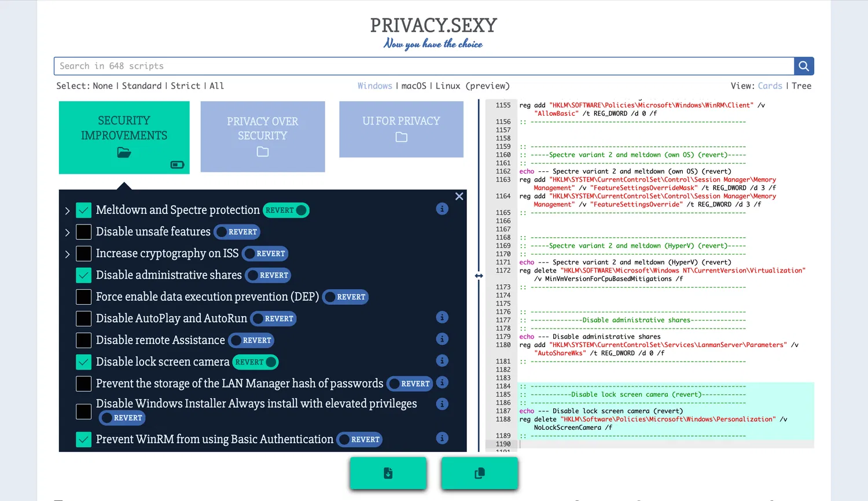Show info for Prevent WinRM Basic Authentication
Viewport: 868px width, 501px height.
coord(442,438)
